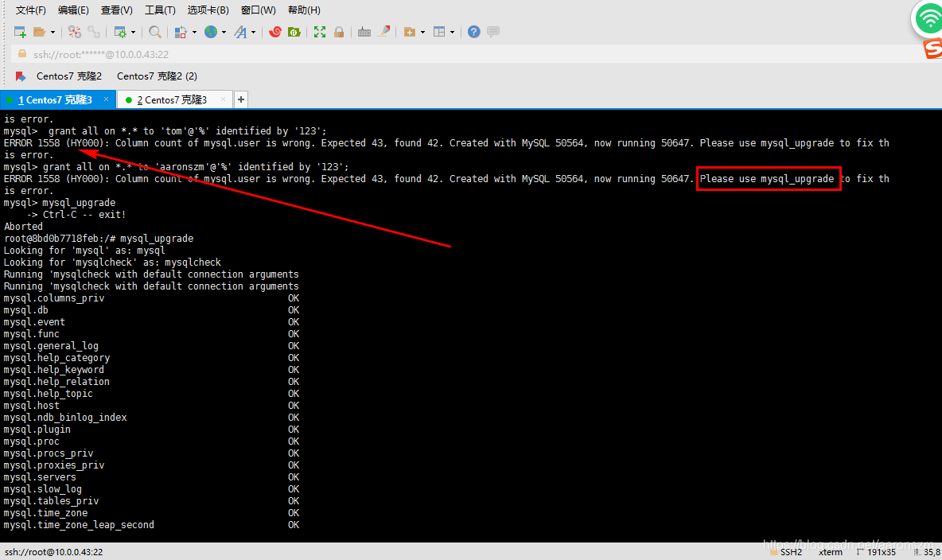Open the 窗口(W) menu
The width and height of the screenshot is (942, 560).
pyautogui.click(x=259, y=10)
